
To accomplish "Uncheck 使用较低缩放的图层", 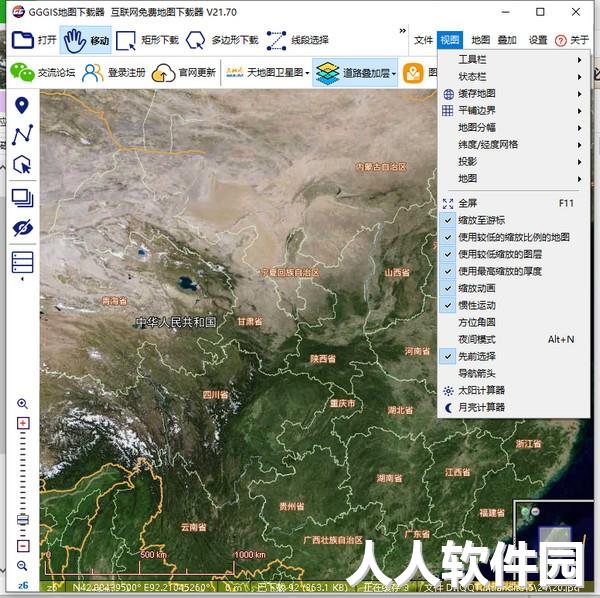I will pyautogui.click(x=514, y=254).
